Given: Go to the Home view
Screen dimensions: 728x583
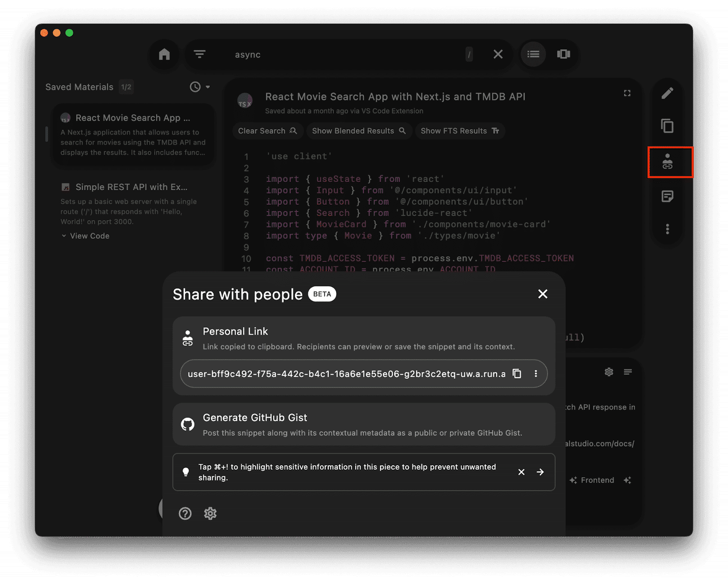Looking at the screenshot, I should pyautogui.click(x=164, y=54).
